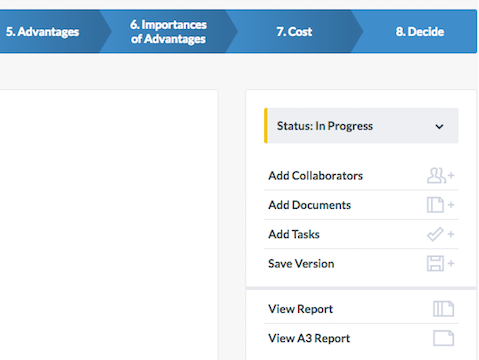Switch to step 6 Importances of Advantages
This screenshot has height=360, width=479.
pos(168,32)
